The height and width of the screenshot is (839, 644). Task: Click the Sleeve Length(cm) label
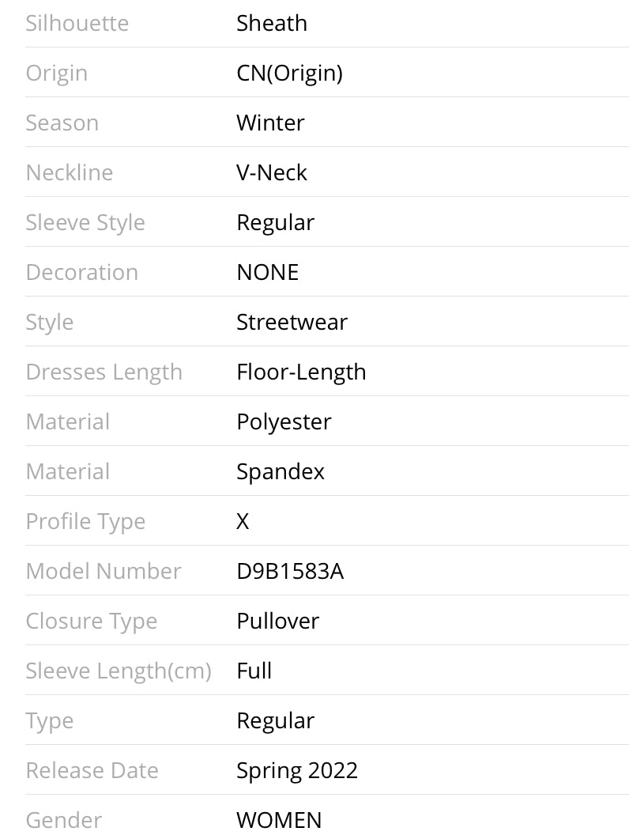[119, 671]
